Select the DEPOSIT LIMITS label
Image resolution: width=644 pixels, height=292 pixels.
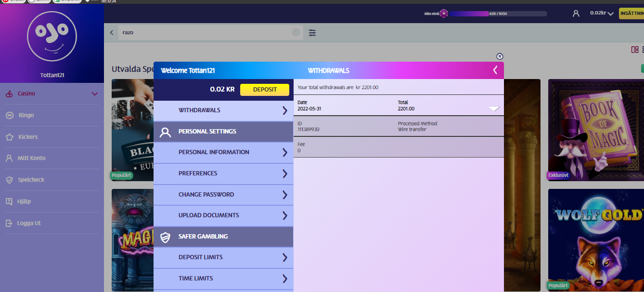pos(200,257)
